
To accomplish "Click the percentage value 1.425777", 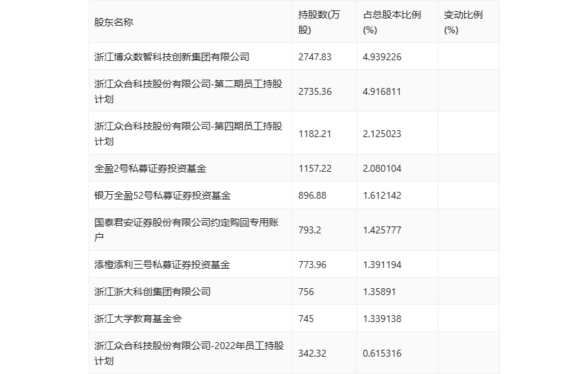I will pyautogui.click(x=382, y=230).
